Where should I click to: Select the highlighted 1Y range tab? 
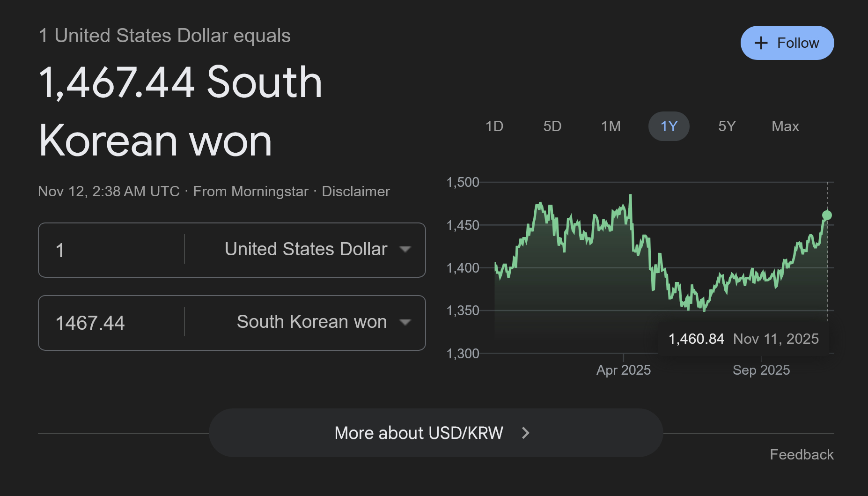[669, 126]
